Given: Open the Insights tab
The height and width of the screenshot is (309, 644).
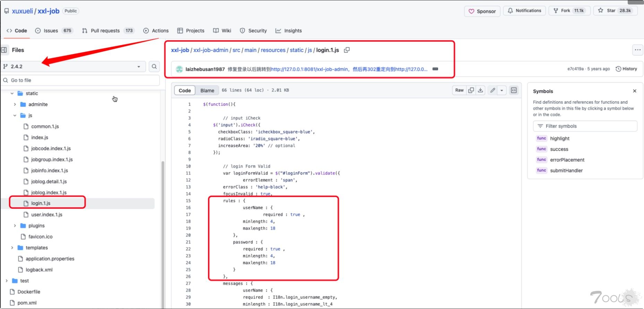Looking at the screenshot, I should (289, 31).
